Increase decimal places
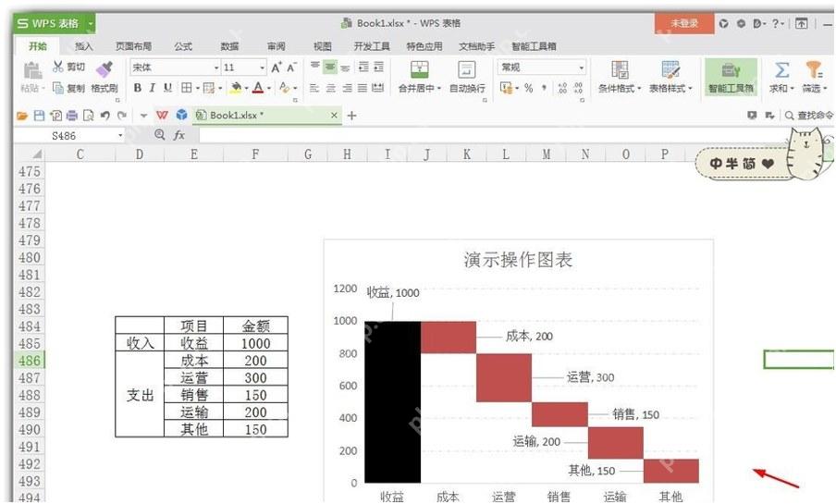 [562, 88]
